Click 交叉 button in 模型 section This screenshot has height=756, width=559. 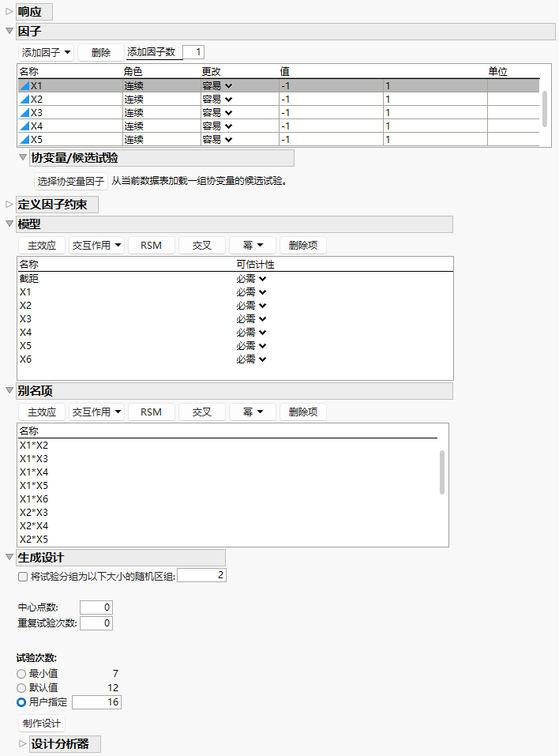[x=202, y=246]
